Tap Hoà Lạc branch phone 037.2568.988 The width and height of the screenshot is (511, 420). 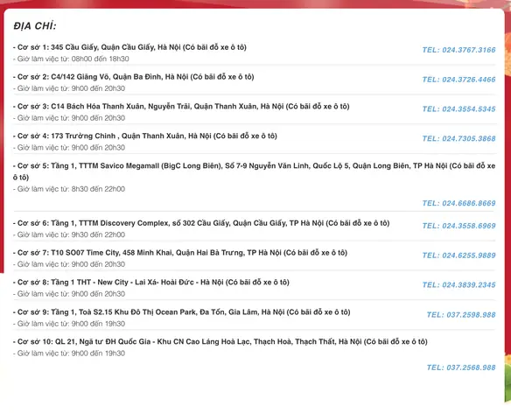click(x=461, y=367)
